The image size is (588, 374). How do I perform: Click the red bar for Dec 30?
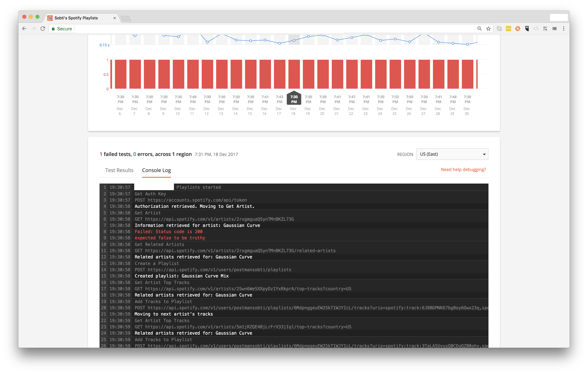coord(468,74)
